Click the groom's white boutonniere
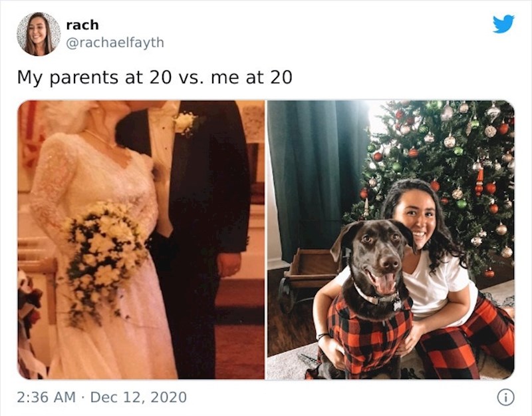 pyautogui.click(x=186, y=124)
